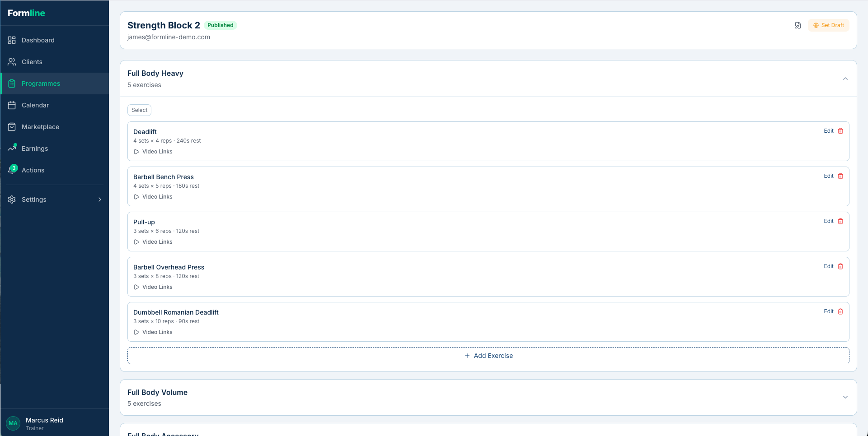Remove Dumbbell Romanian Deadlift via trash icon
868x436 pixels.
coord(840,311)
